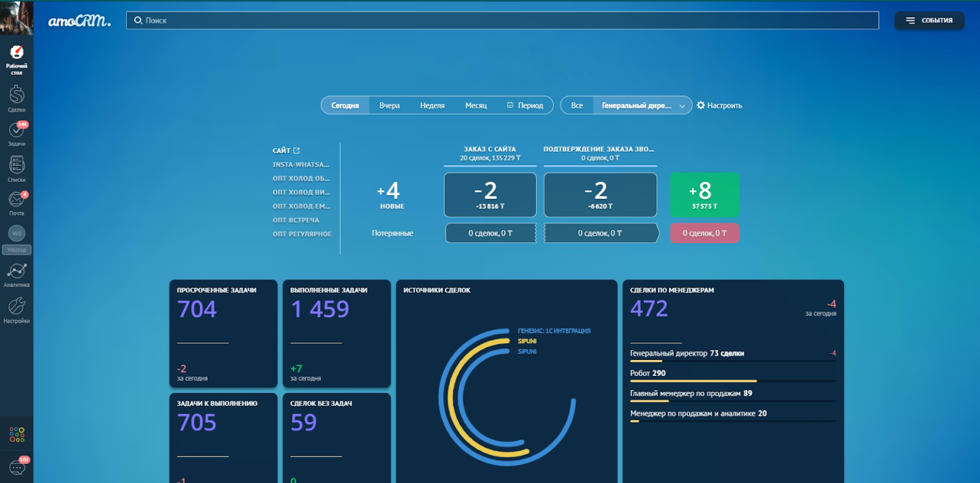Select the Месяц period tab

tap(476, 105)
